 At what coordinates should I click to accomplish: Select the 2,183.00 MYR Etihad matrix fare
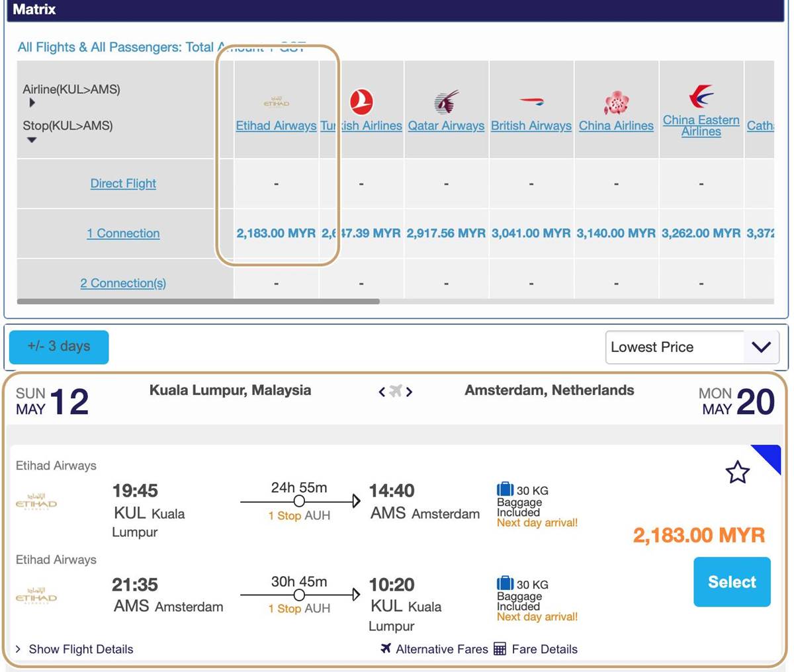click(276, 233)
